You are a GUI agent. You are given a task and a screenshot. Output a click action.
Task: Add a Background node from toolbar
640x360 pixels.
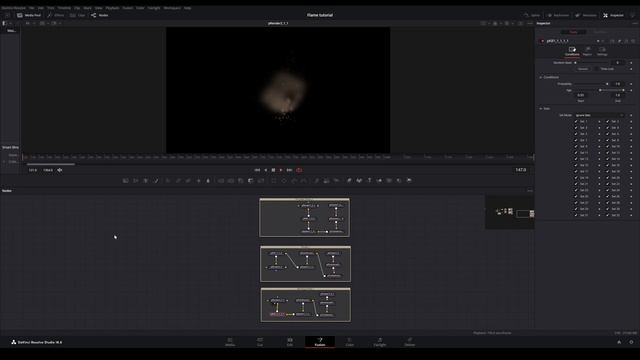click(126, 180)
